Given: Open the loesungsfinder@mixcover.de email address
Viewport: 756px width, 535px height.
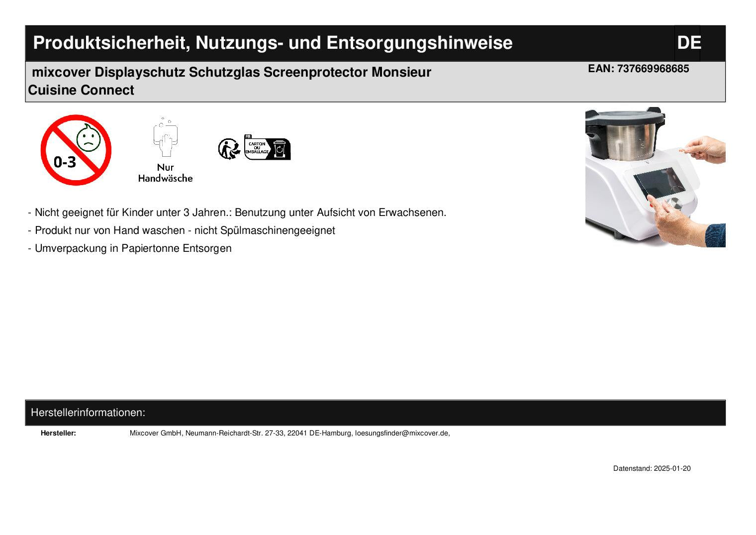Looking at the screenshot, I should click(401, 433).
